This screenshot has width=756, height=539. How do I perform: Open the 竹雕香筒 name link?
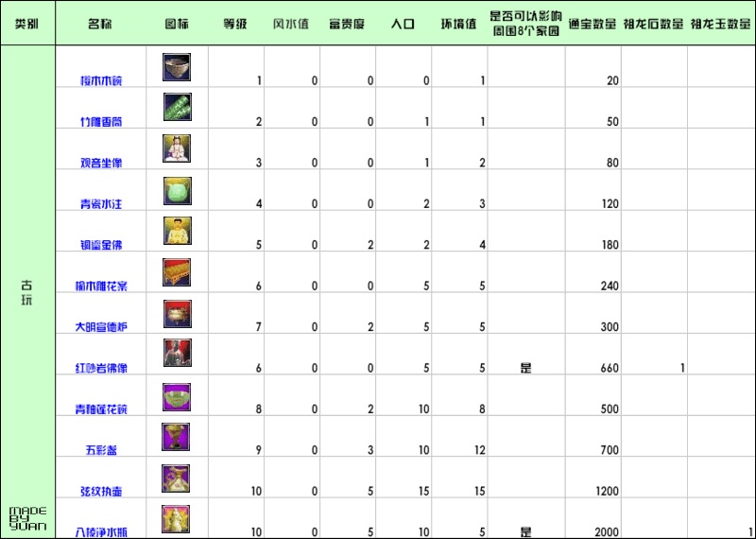(x=101, y=122)
